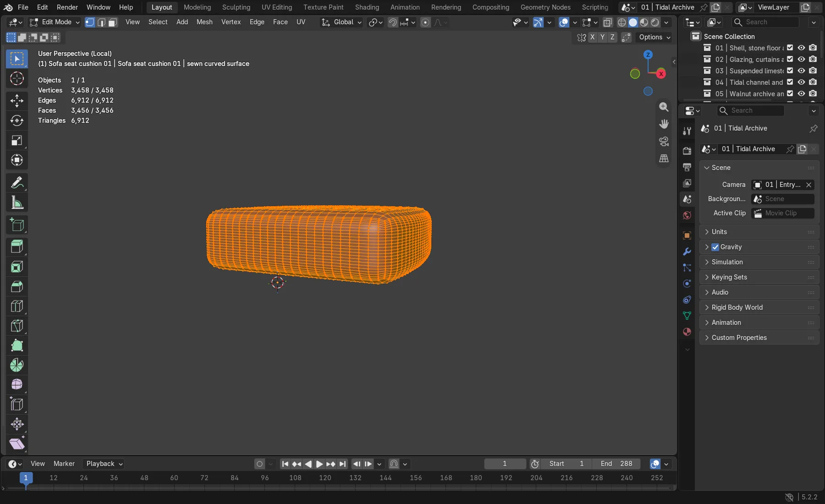
Task: Open the Material properties tab icon
Action: 687,332
